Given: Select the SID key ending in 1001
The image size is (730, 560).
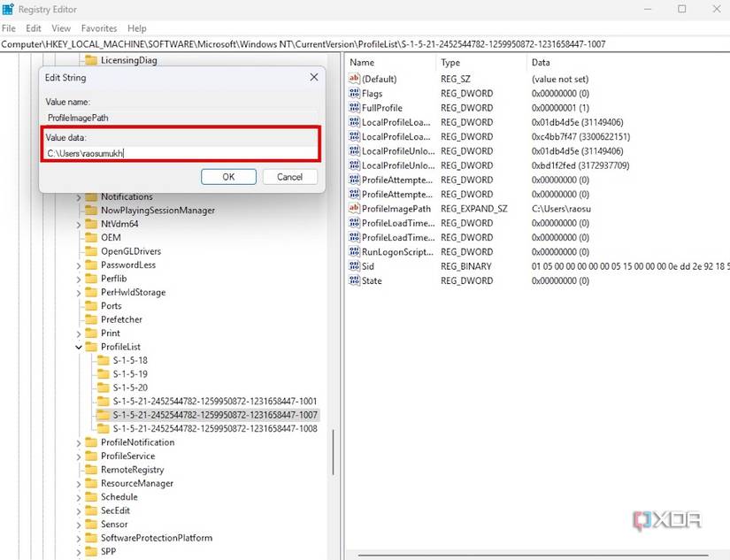Looking at the screenshot, I should (x=215, y=402).
